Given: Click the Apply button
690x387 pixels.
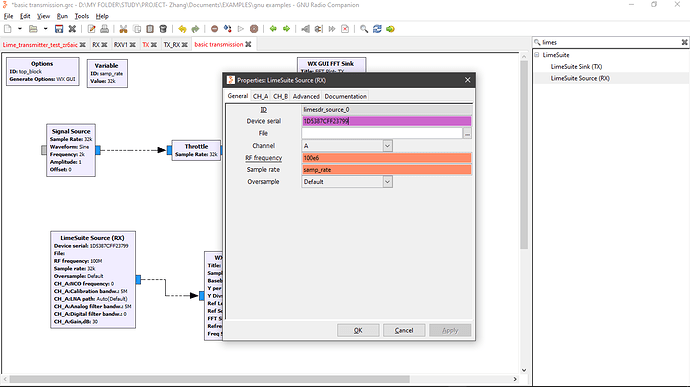Looking at the screenshot, I should tap(450, 330).
